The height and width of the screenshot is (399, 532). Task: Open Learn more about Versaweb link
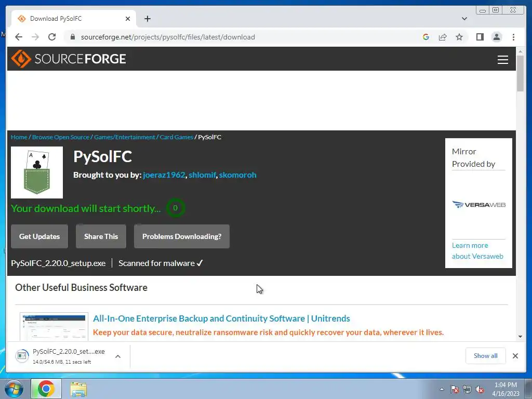pos(477,251)
